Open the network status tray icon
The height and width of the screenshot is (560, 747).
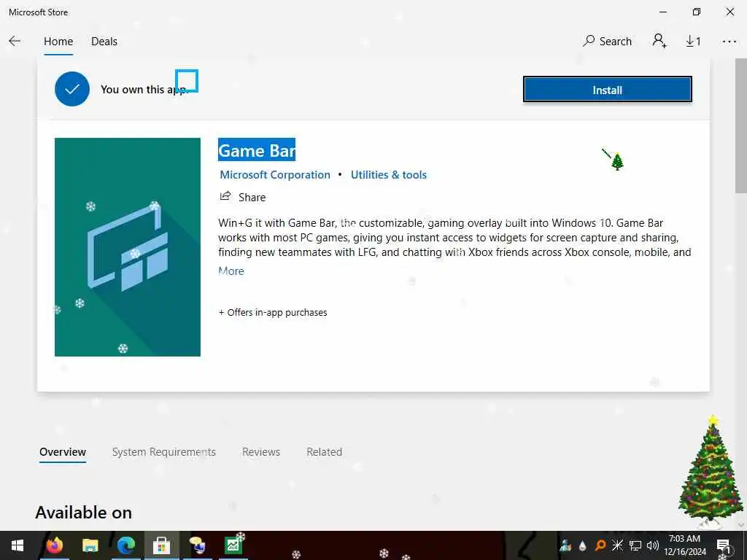point(635,545)
